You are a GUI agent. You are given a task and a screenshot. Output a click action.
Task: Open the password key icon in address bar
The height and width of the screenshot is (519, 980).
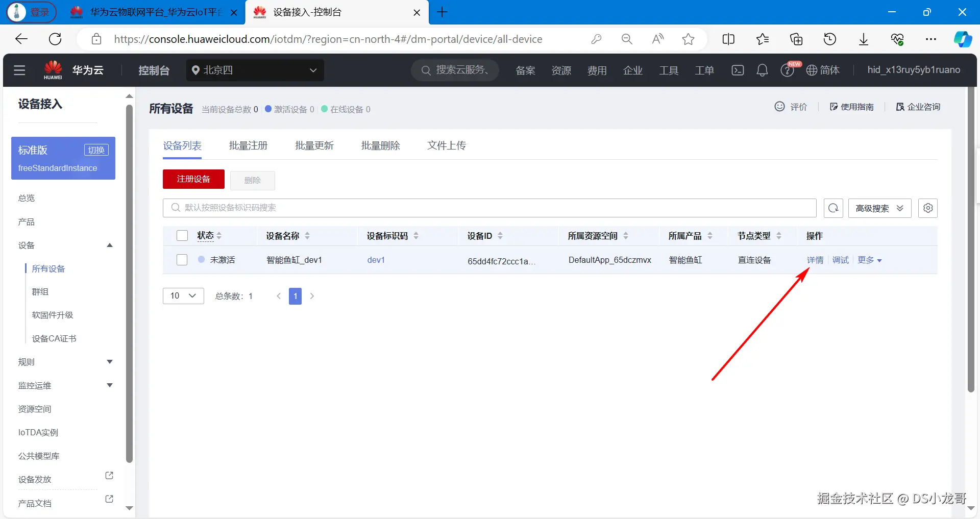(x=596, y=39)
